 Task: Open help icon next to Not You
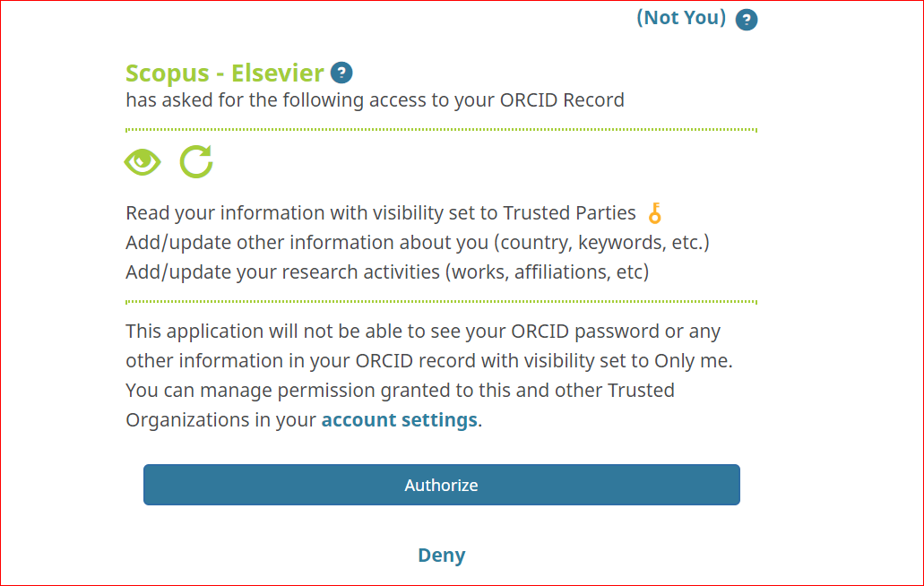[x=747, y=20]
